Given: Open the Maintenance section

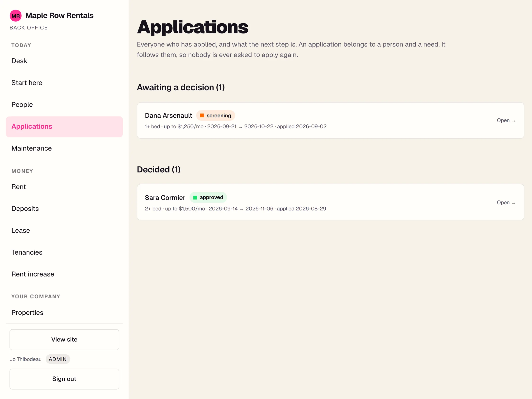Looking at the screenshot, I should [x=64, y=148].
